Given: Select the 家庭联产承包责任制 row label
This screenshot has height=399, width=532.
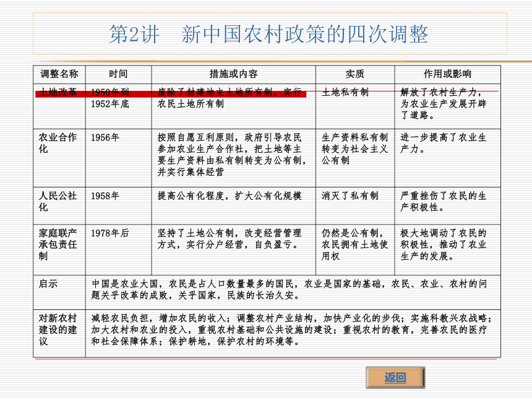Looking at the screenshot, I should pos(59,250).
